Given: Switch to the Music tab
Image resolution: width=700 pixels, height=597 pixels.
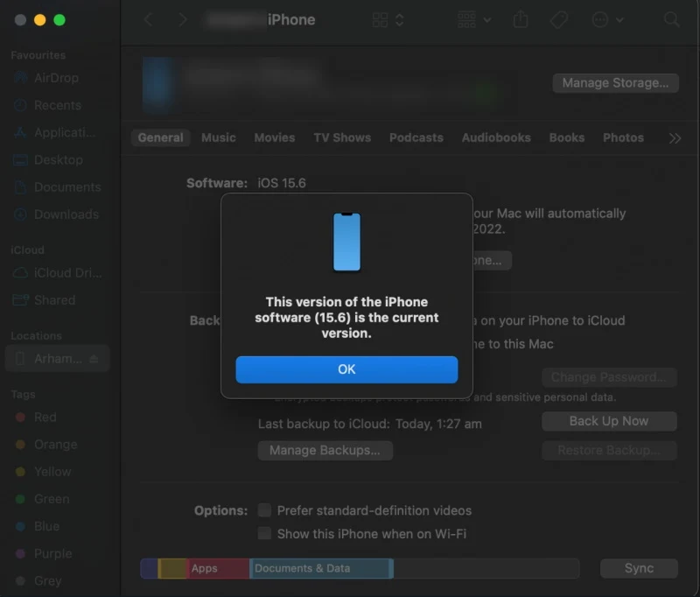Looking at the screenshot, I should click(x=219, y=137).
